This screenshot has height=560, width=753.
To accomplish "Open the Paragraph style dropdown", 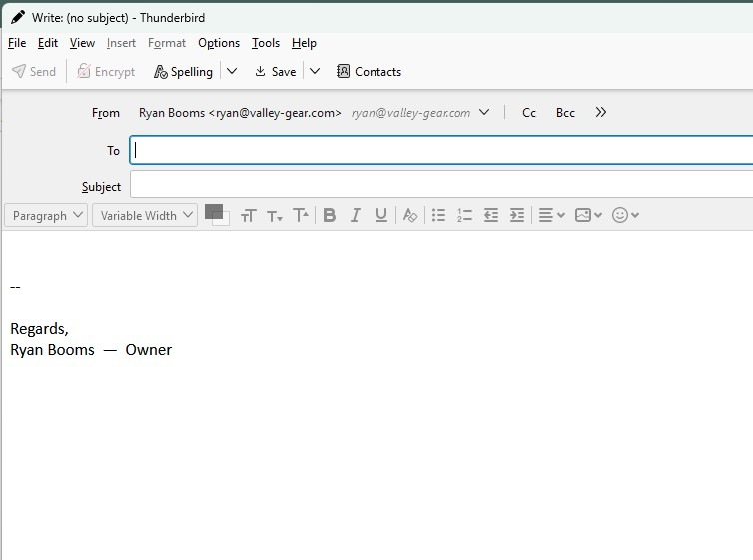I will click(x=46, y=215).
